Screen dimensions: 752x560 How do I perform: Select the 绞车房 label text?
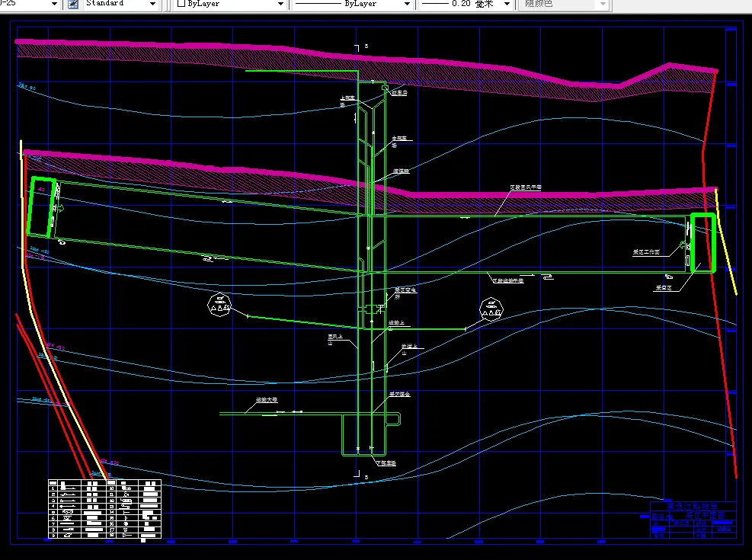[399, 93]
